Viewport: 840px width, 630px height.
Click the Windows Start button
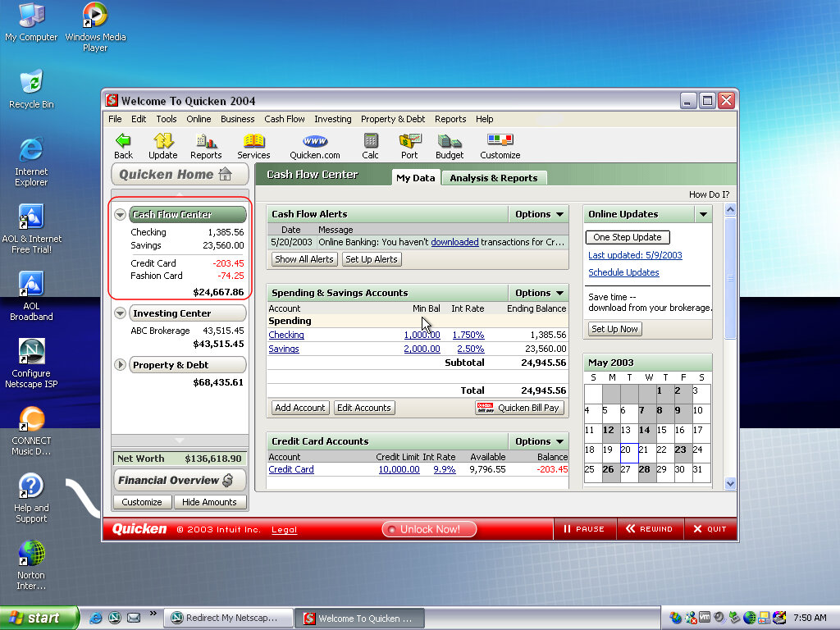pyautogui.click(x=39, y=619)
